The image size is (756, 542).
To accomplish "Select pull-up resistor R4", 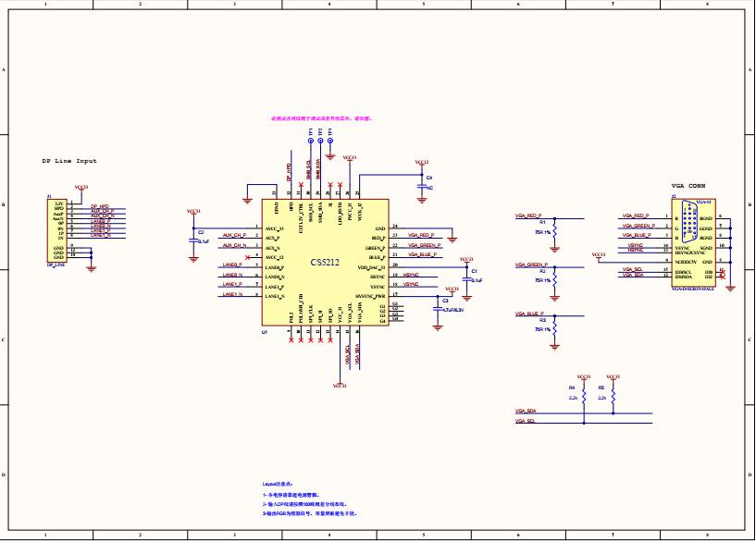I will 584,397.
